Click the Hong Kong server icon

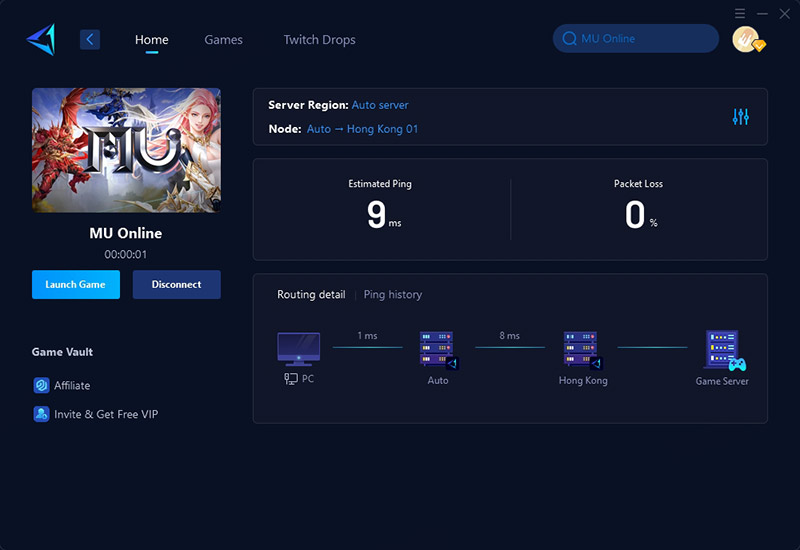[x=583, y=349]
